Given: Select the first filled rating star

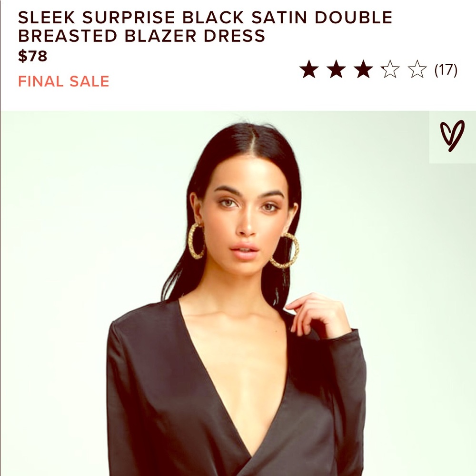Looking at the screenshot, I should pos(309,69).
